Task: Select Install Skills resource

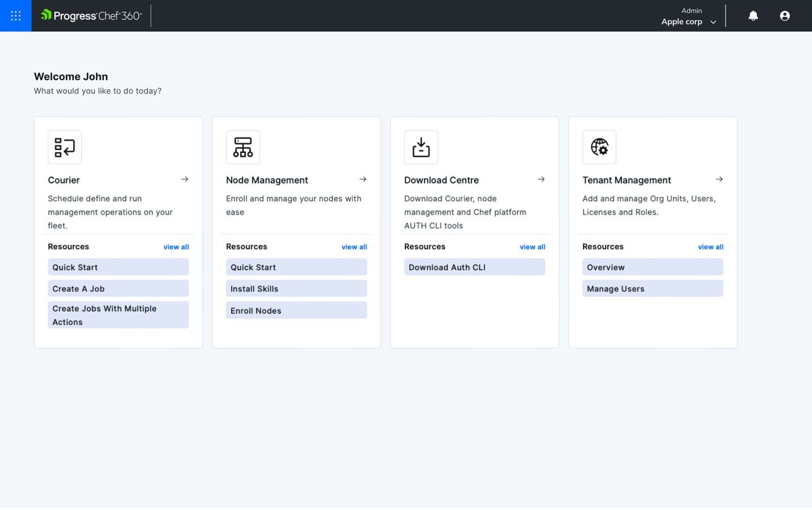Action: coord(296,289)
